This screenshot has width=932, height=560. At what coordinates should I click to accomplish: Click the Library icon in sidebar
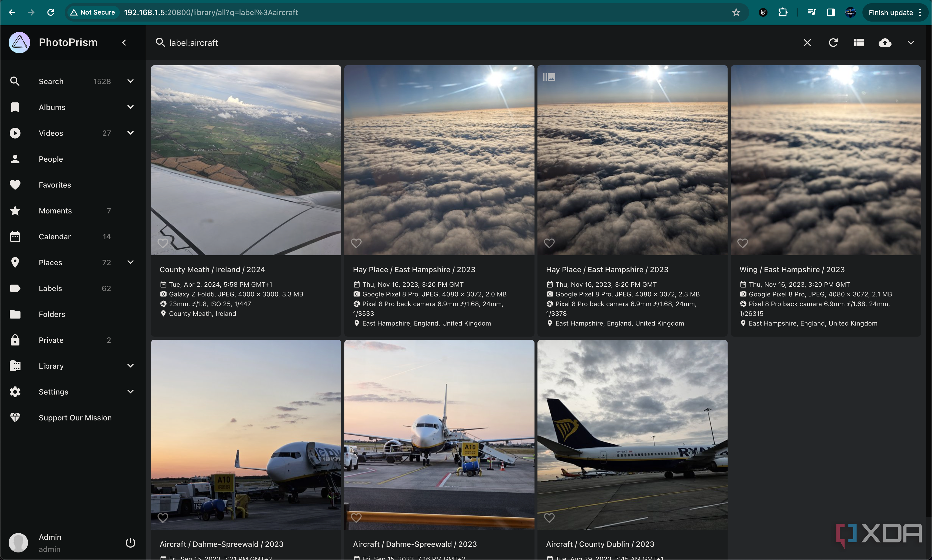pos(15,366)
